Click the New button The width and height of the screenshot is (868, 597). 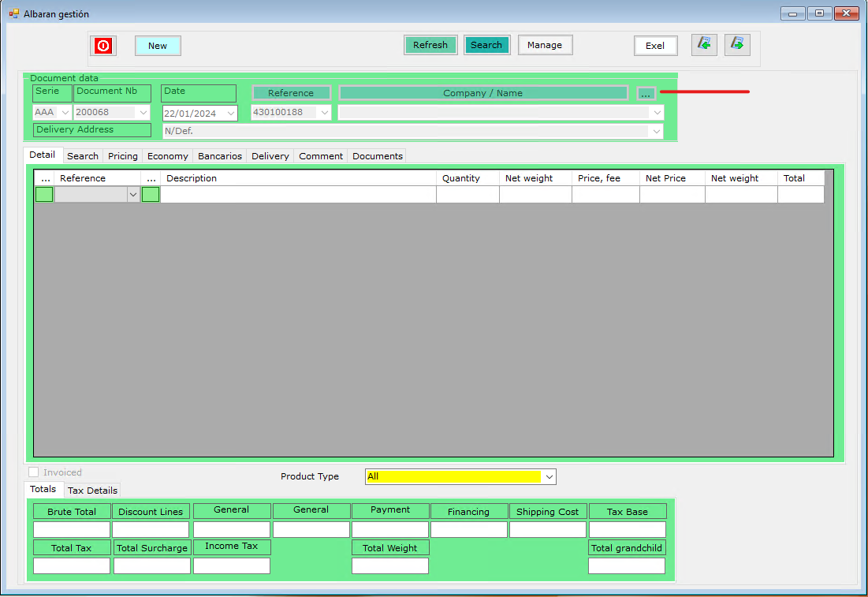[x=158, y=46]
